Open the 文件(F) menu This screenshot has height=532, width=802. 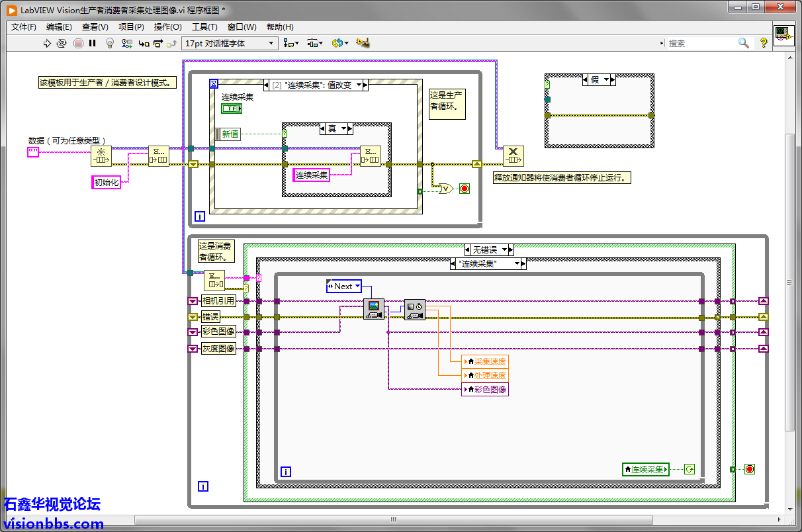click(x=24, y=27)
